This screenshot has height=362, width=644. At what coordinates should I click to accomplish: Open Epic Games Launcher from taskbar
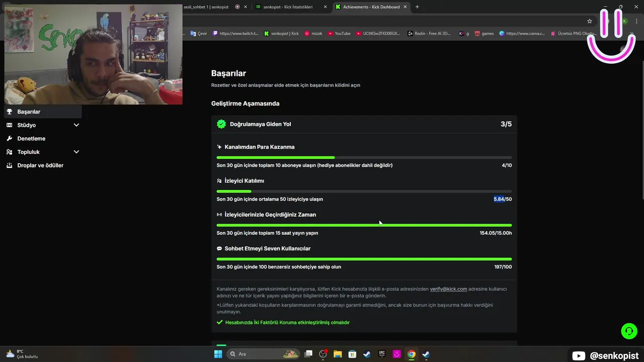382,354
